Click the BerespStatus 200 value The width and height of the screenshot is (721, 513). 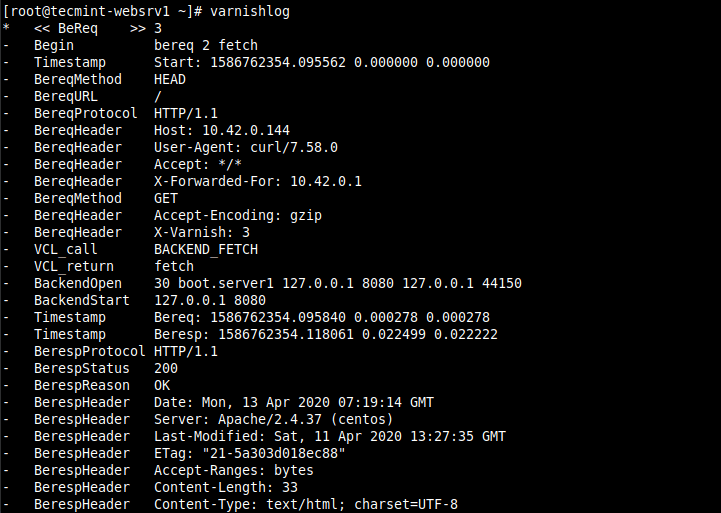[166, 368]
